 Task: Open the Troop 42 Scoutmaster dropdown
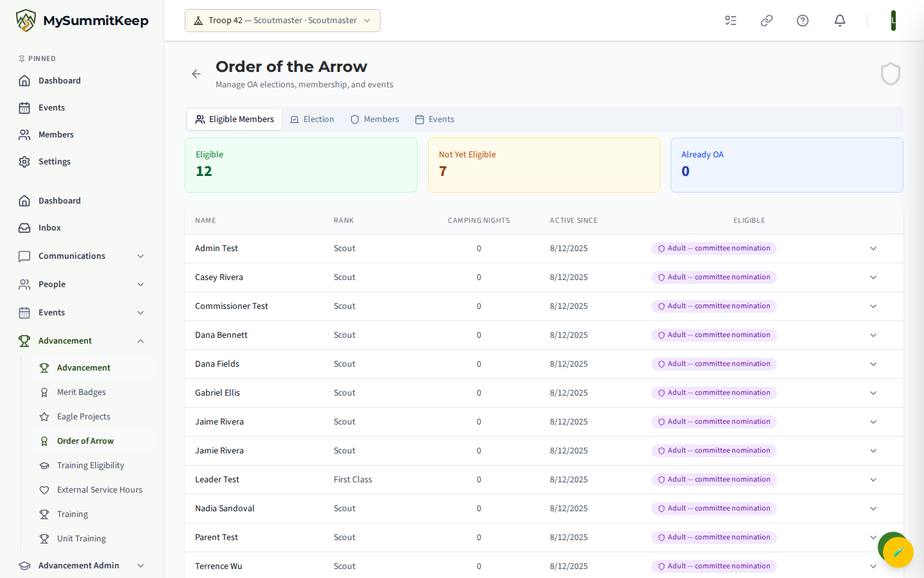point(282,21)
